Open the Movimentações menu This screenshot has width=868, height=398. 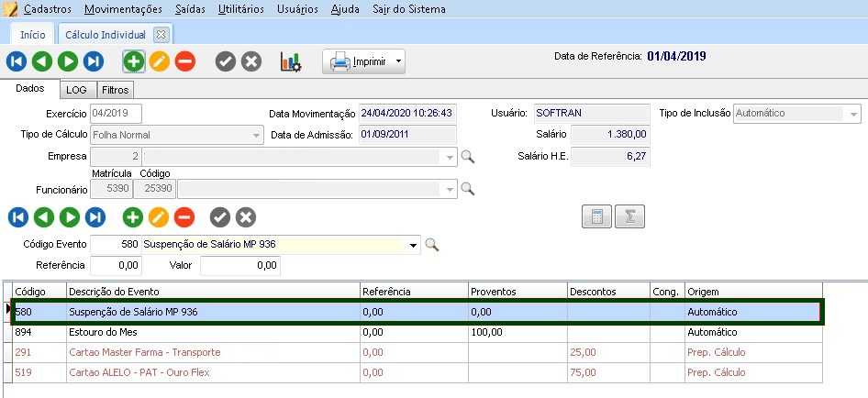(x=121, y=9)
